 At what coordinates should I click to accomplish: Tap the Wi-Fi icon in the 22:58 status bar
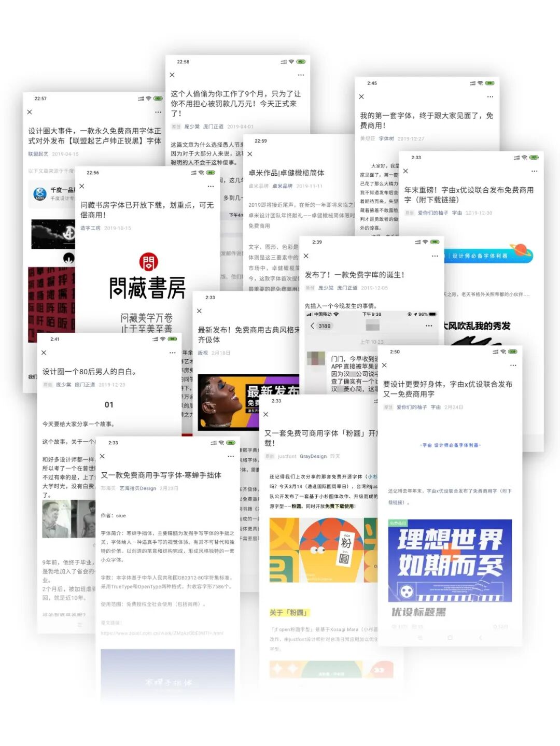(291, 62)
